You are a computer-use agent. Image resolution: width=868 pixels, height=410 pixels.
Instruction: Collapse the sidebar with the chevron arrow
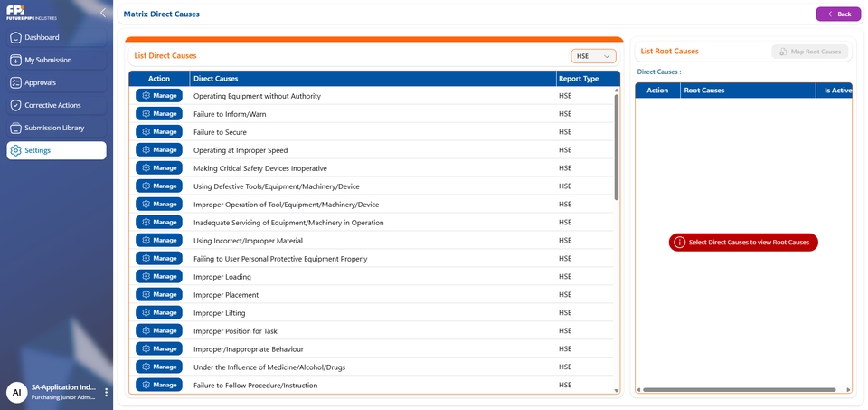[x=102, y=13]
